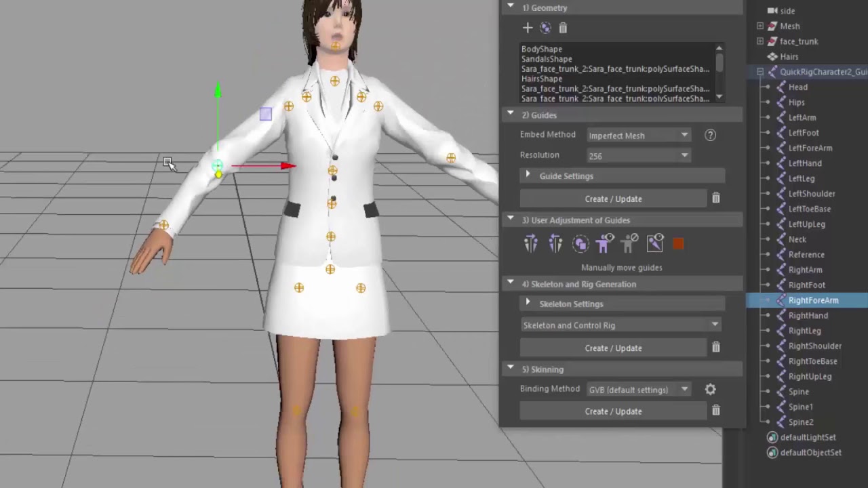Click the joint icon beside RightHand in outliner
This screenshot has height=488, width=868.
pyautogui.click(x=781, y=315)
